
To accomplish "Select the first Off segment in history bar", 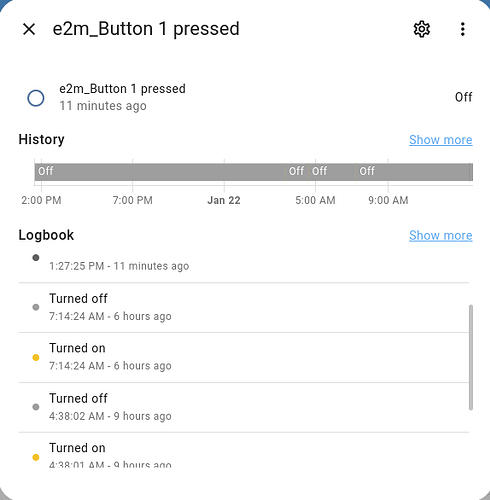I will click(160, 172).
